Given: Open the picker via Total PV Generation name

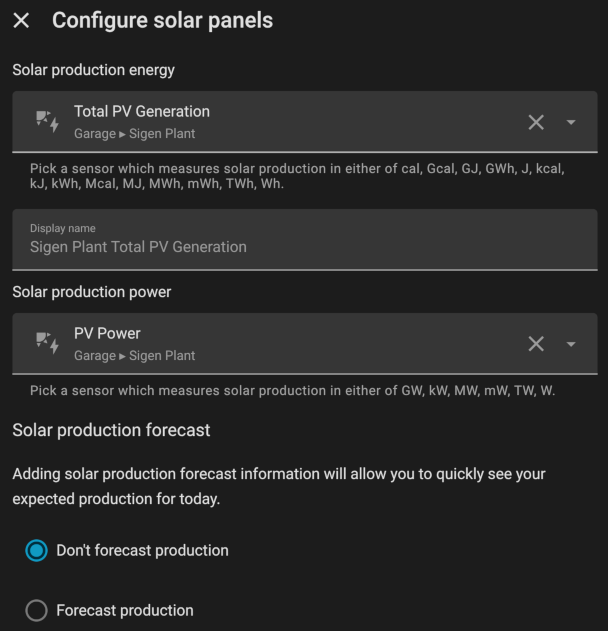Looking at the screenshot, I should 142,111.
